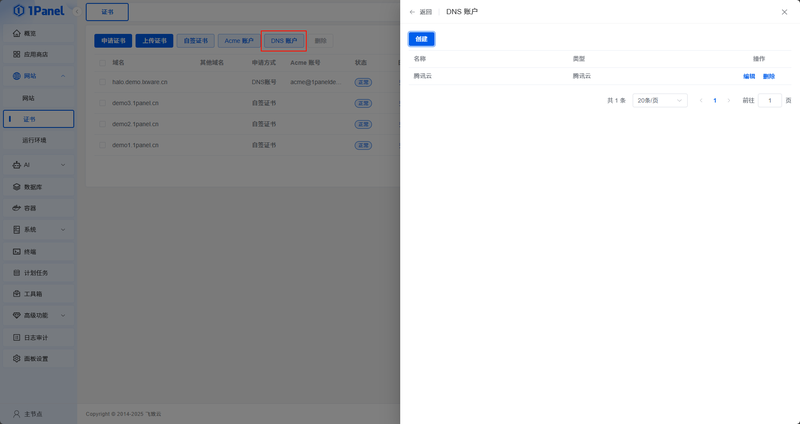
Task: Click the 上传证书 button
Action: pyautogui.click(x=154, y=41)
